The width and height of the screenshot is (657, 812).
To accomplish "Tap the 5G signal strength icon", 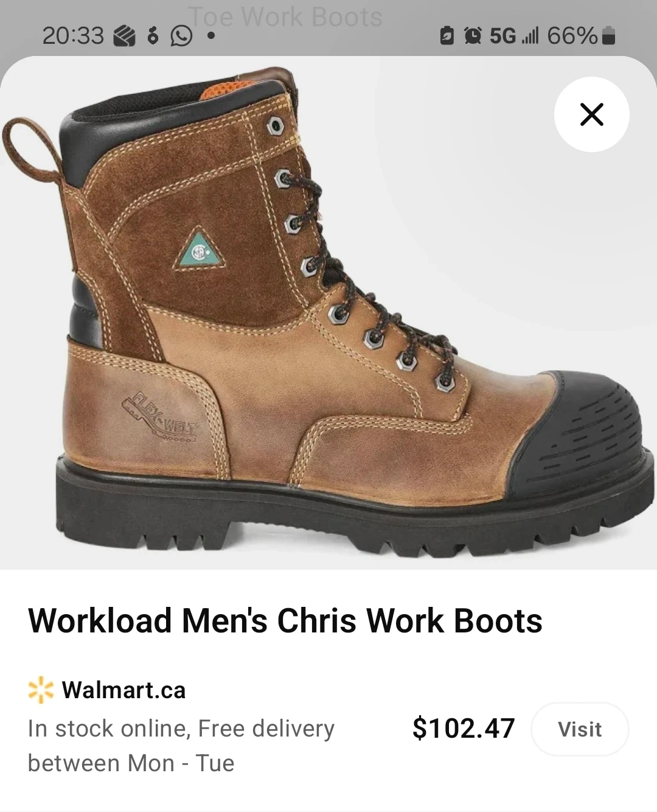I will tap(514, 37).
